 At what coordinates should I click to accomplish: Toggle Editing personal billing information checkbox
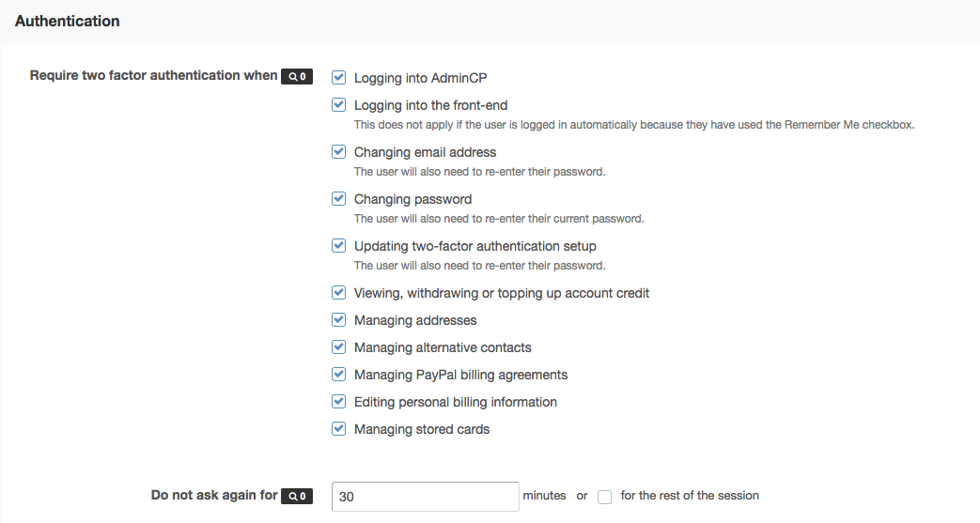coord(339,402)
